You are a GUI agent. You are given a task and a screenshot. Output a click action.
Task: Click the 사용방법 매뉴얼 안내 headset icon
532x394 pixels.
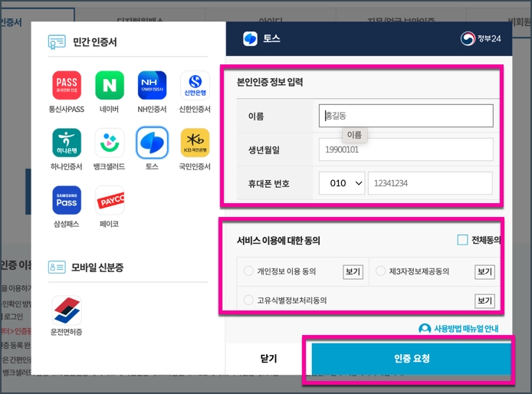(x=425, y=329)
